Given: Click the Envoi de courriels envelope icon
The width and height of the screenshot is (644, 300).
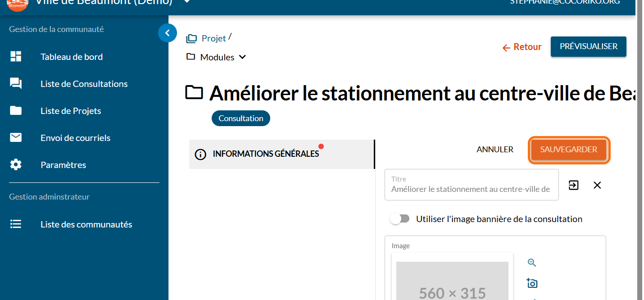Looking at the screenshot, I should point(16,138).
